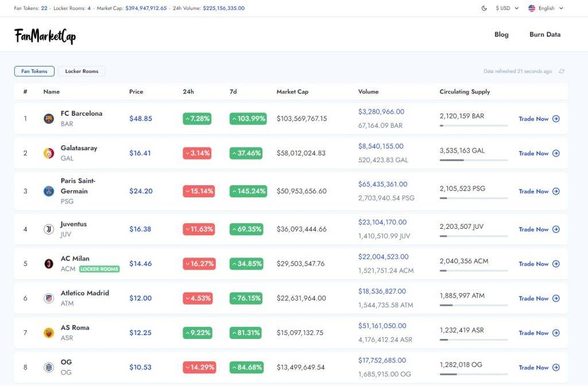Click the 145.24% 7d change badge
This screenshot has height=386, width=588.
click(x=248, y=192)
